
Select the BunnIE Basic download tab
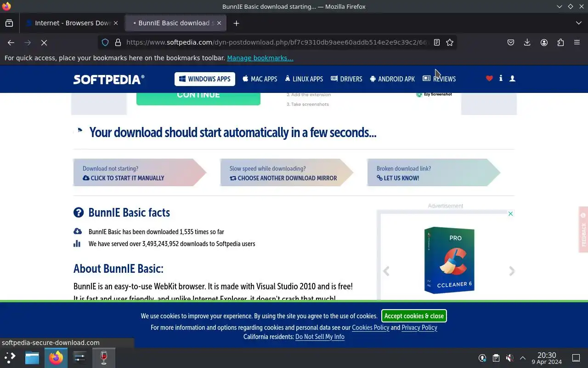pyautogui.click(x=175, y=23)
